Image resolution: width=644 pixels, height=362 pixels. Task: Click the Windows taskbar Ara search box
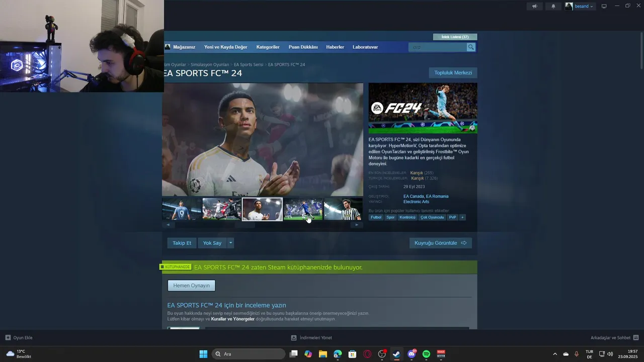point(249,354)
